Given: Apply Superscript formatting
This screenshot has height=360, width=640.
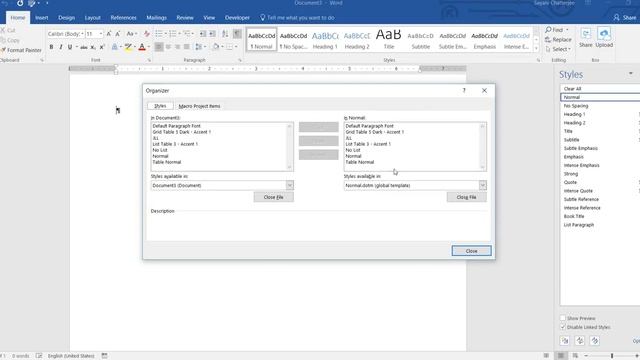Looking at the screenshot, I should pyautogui.click(x=102, y=47).
